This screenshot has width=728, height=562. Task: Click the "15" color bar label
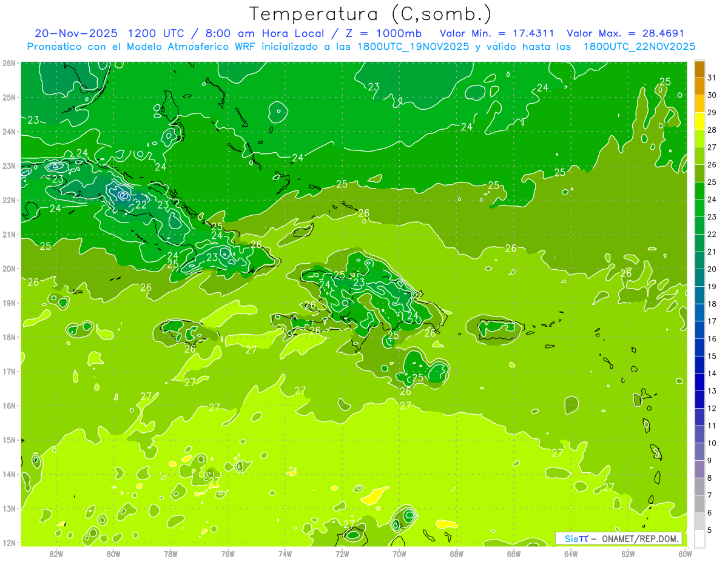pos(712,356)
